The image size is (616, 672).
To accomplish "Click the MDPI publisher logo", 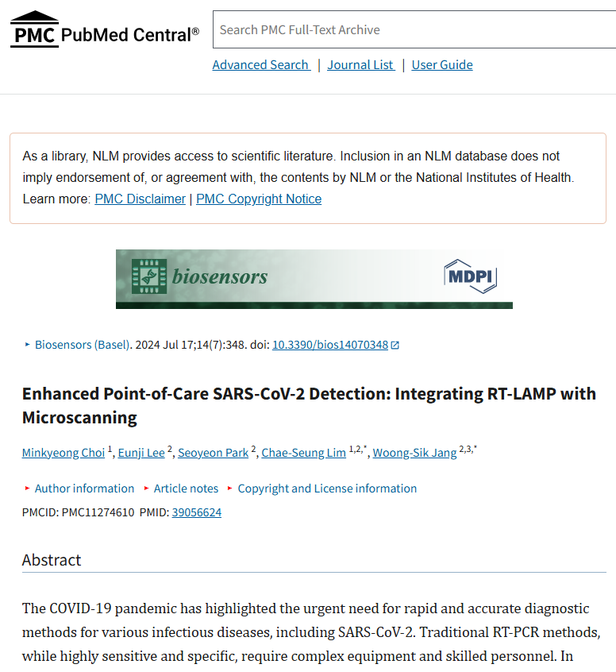I will point(471,276).
